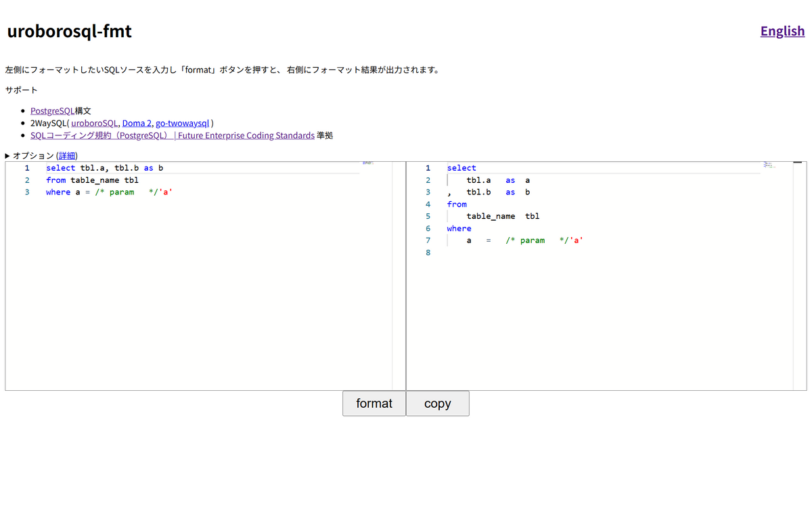Click the uroborosql-fmt page heading
Viewport: 812px width, 508px height.
[69, 31]
